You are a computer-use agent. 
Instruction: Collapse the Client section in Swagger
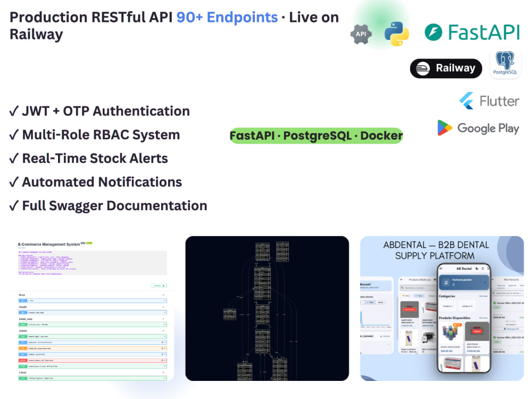point(163,372)
